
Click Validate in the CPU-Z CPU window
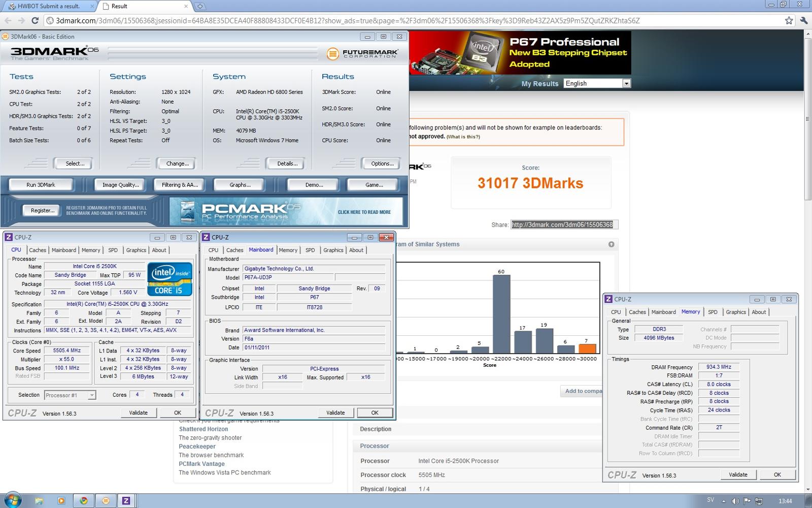(x=138, y=412)
